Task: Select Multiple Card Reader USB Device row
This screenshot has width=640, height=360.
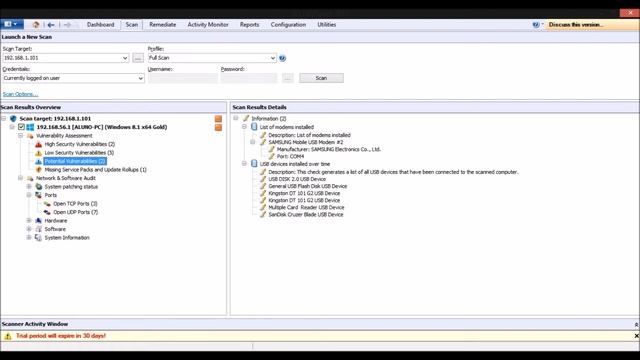Action: (306, 207)
